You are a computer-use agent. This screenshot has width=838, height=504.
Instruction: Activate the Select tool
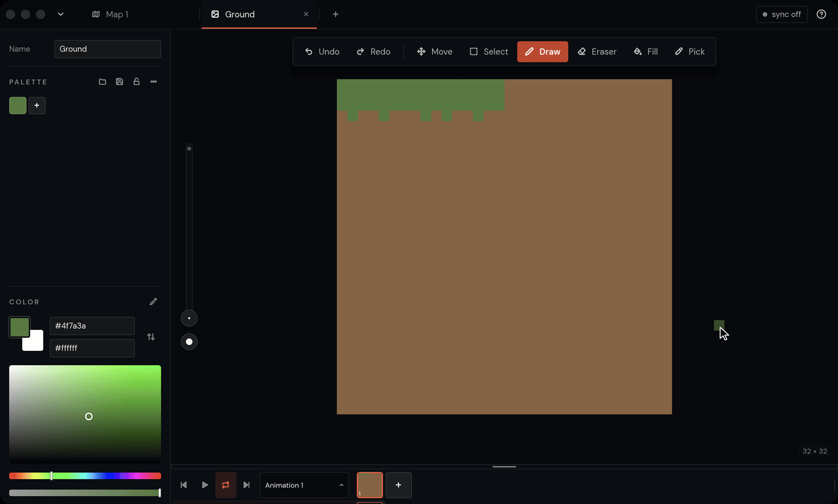(x=488, y=52)
